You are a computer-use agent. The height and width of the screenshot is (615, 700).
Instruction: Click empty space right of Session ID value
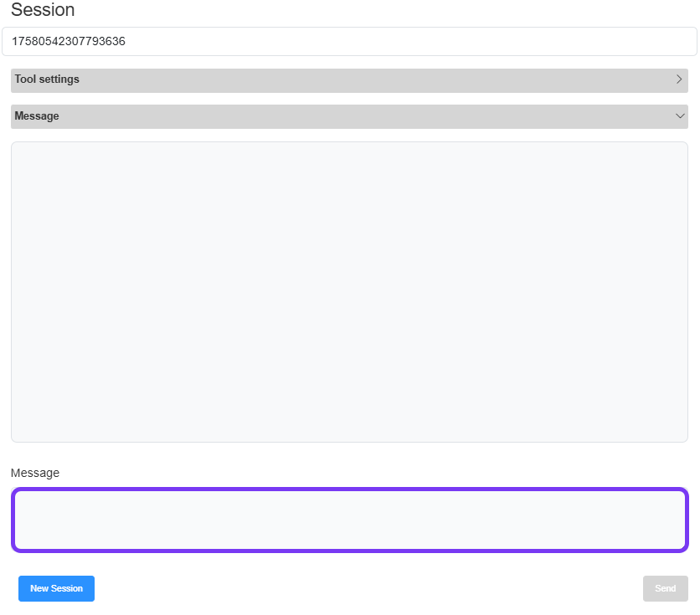pyautogui.click(x=419, y=41)
